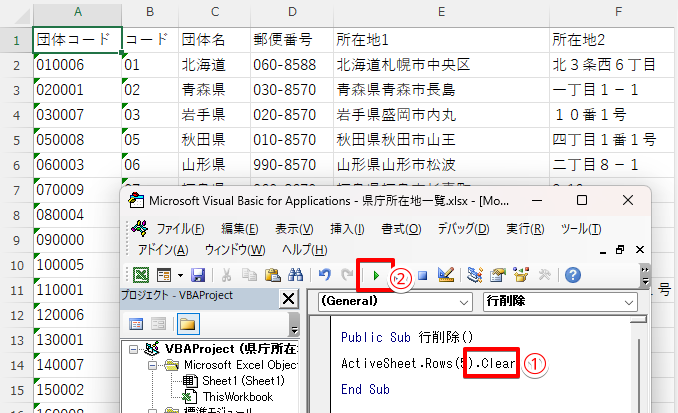Viewport: 678px width, 413px height.
Task: Close the Project - VBAProject pane
Action: point(288,299)
